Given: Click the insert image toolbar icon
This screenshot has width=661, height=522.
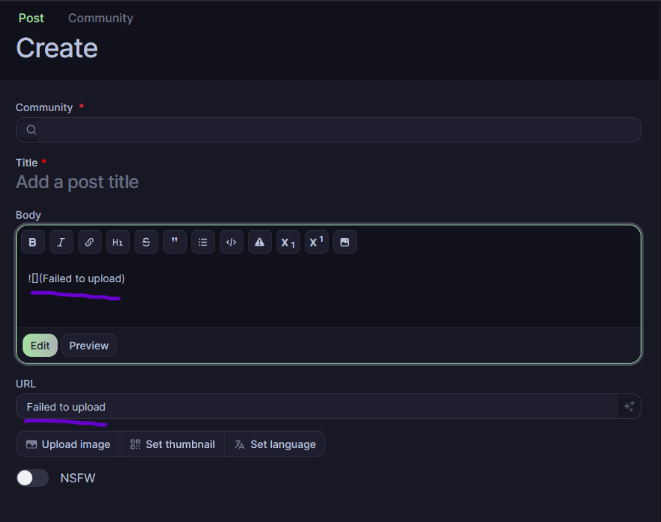Looking at the screenshot, I should click(x=344, y=242).
